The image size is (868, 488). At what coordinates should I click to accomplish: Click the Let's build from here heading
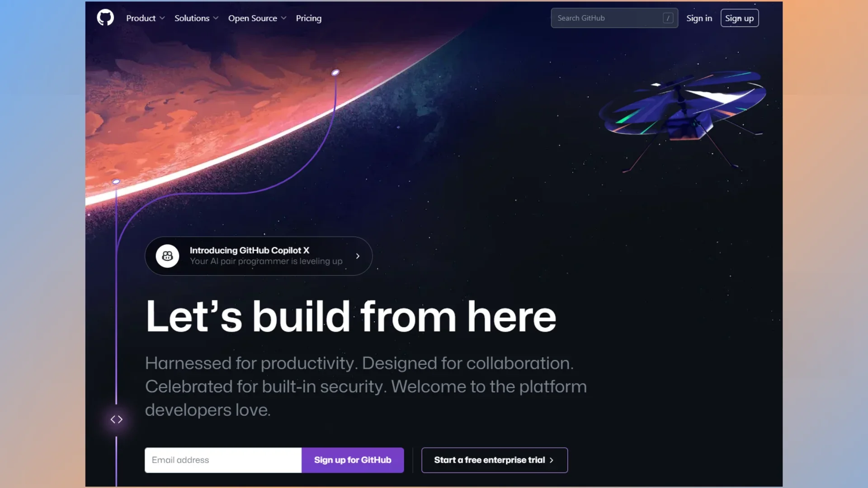click(x=351, y=317)
